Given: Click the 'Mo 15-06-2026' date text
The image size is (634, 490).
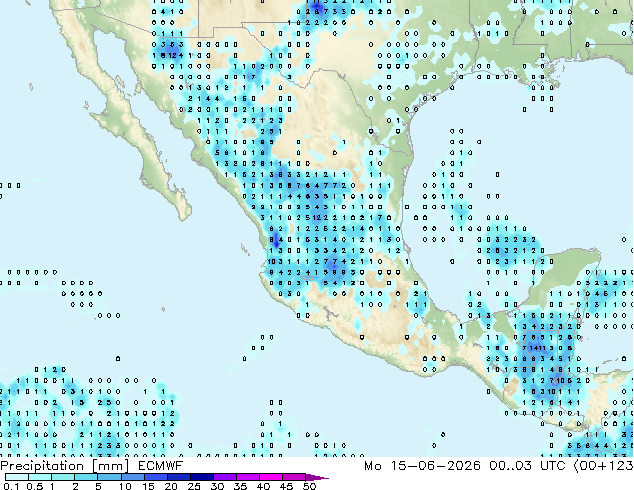Looking at the screenshot, I should 422,466.
